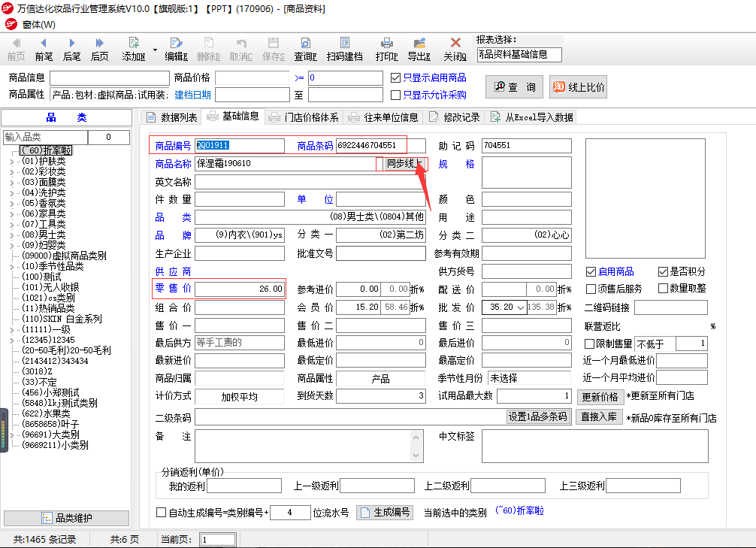Viewport: 756px width, 548px height.
Task: Click the 当前页 page number field
Action: point(218,540)
